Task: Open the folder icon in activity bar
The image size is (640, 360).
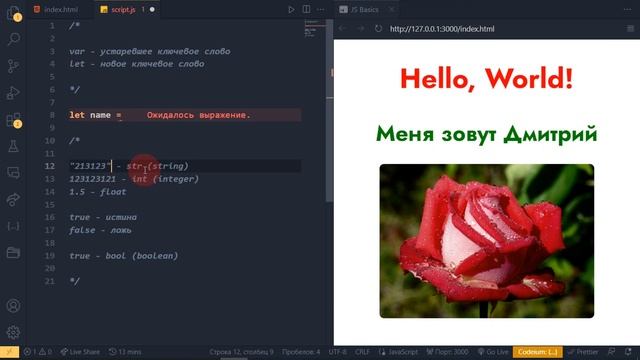Action: pos(13,253)
